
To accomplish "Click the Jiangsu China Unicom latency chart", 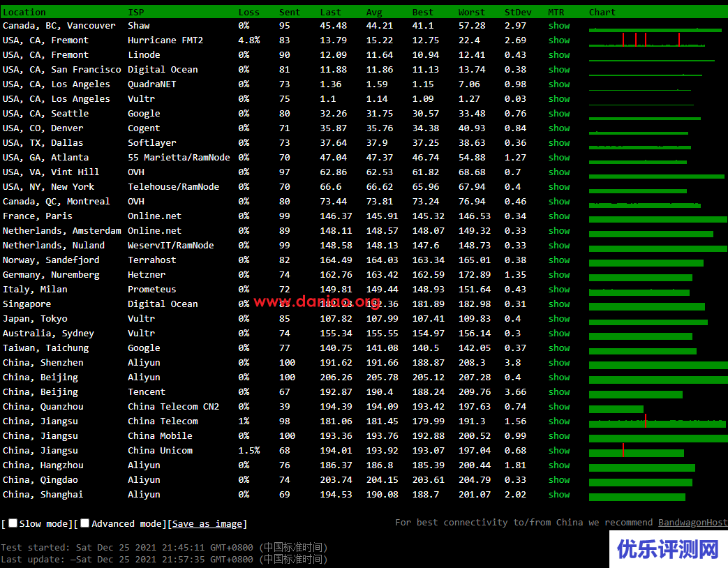I will pyautogui.click(x=637, y=451).
